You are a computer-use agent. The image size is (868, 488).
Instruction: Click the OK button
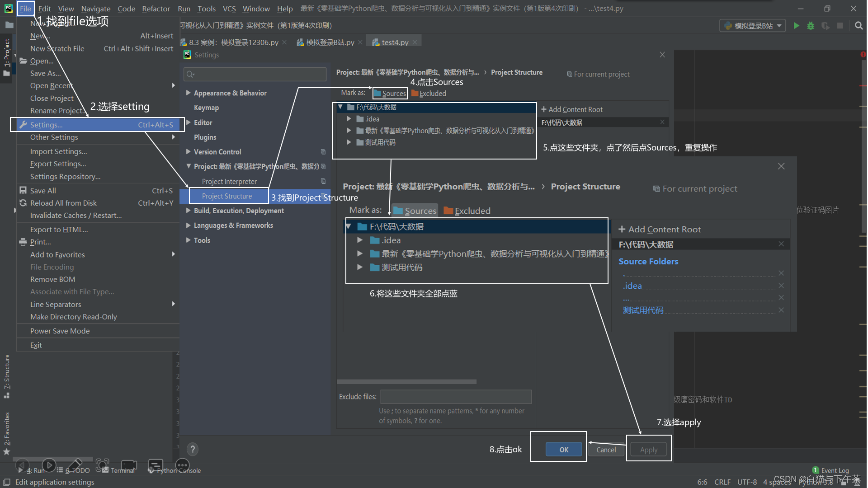point(564,450)
